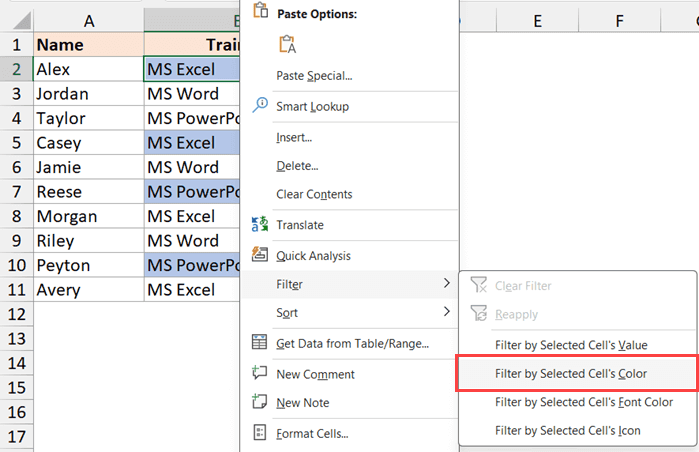Viewport: 699px width, 452px height.
Task: Click the Reapply submenu option
Action: [x=516, y=315]
